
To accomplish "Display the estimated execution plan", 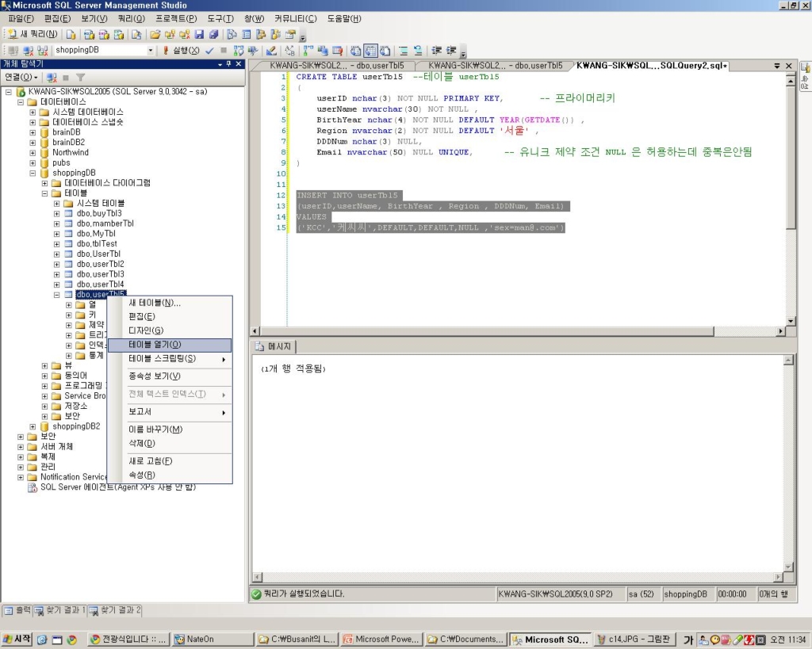I will coord(238,50).
